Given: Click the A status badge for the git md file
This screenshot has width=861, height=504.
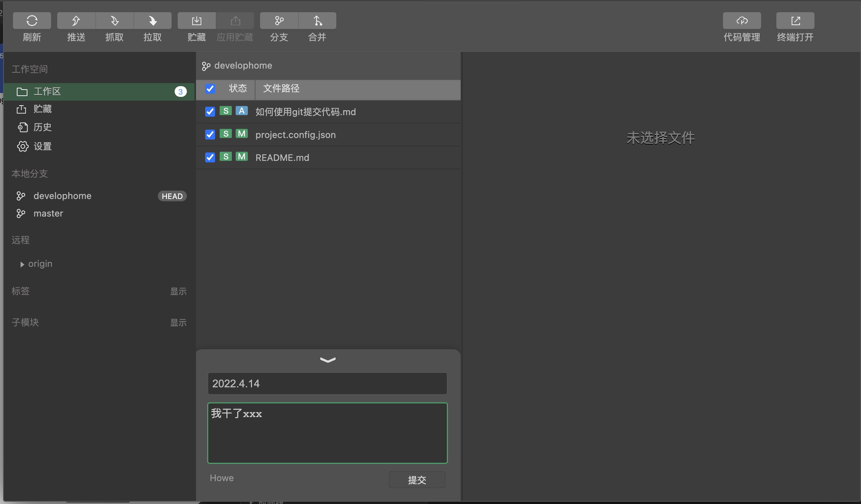Looking at the screenshot, I should point(242,111).
